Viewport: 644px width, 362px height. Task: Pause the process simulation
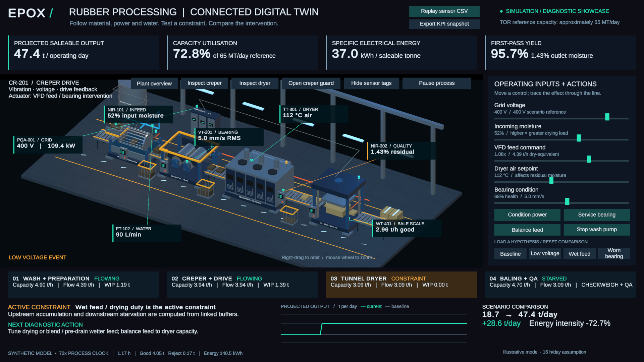437,83
